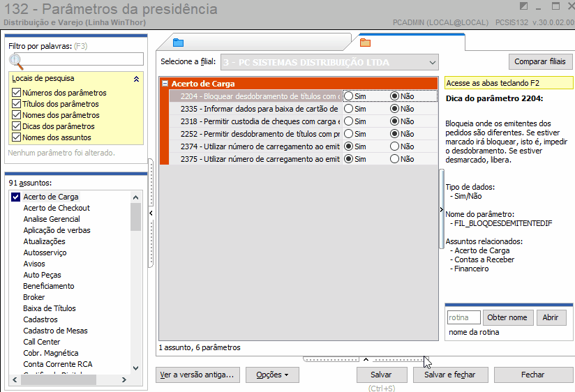Screen dimensions: 575x392
Task: Collapse the left panel splitter arrow
Action: click(x=151, y=213)
